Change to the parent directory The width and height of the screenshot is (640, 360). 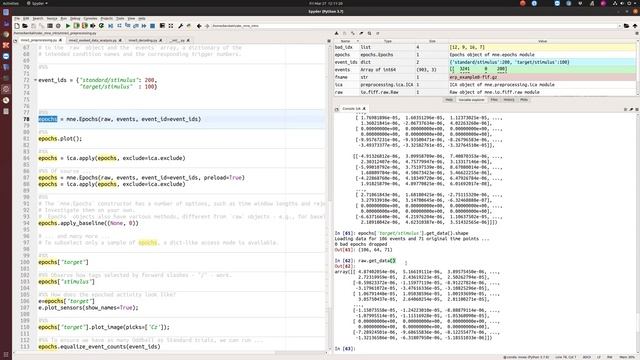coord(635,26)
